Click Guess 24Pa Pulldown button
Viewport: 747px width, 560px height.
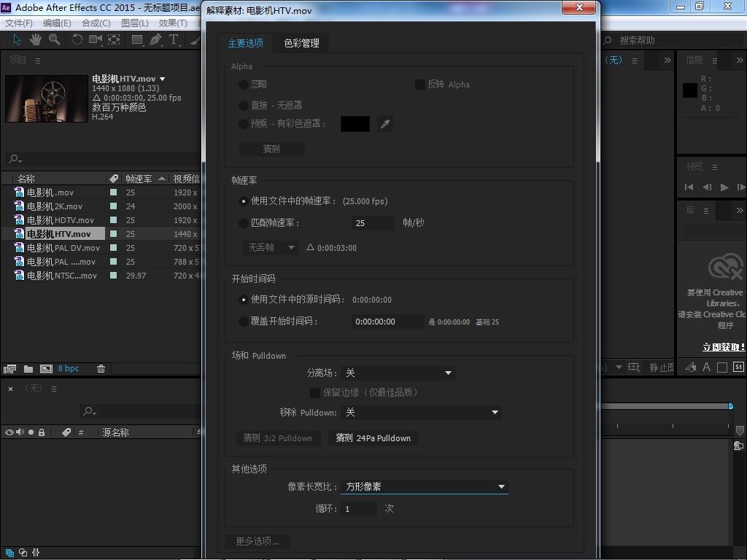point(373,438)
